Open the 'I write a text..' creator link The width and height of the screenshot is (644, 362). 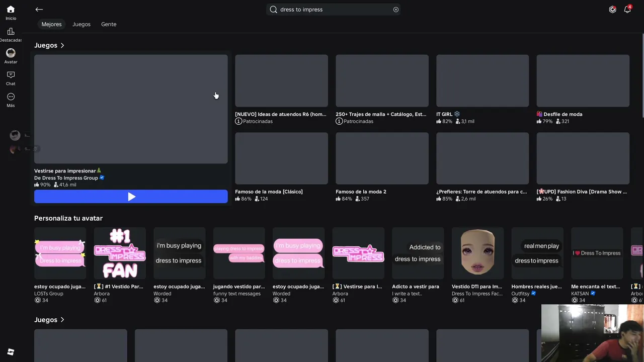pyautogui.click(x=407, y=294)
